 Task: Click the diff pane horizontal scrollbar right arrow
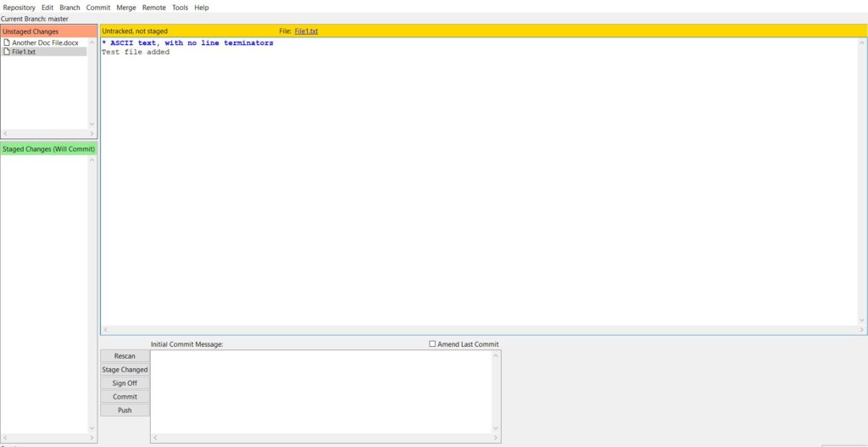point(862,330)
